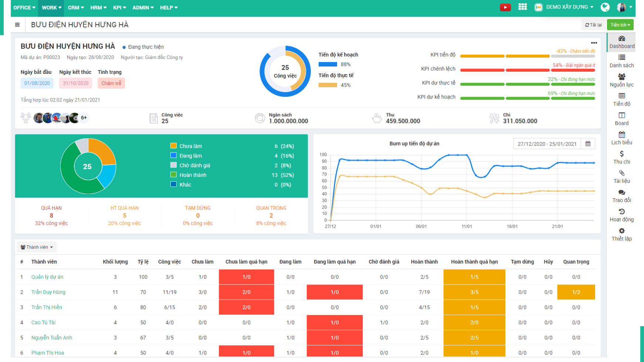
Task: Click the Công việc document icon
Action: [x=154, y=118]
